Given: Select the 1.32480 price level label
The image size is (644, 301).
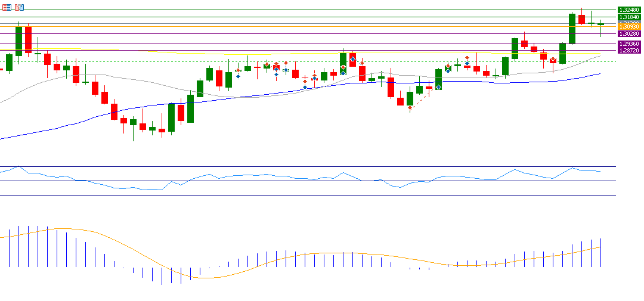Looking at the screenshot, I should point(628,10).
